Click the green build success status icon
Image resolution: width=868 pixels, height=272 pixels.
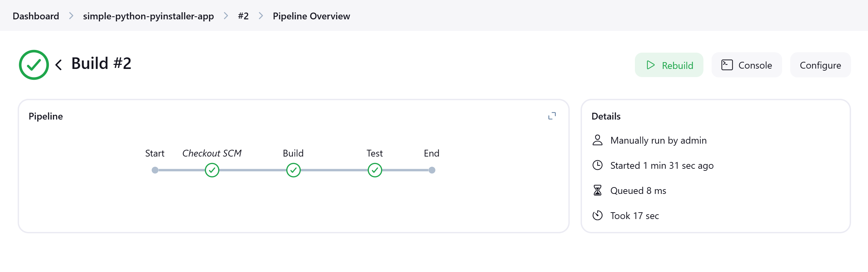pos(34,65)
